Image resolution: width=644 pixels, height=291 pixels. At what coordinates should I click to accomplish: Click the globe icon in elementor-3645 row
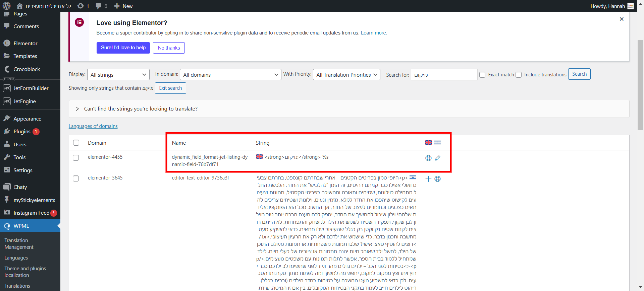pos(438,179)
